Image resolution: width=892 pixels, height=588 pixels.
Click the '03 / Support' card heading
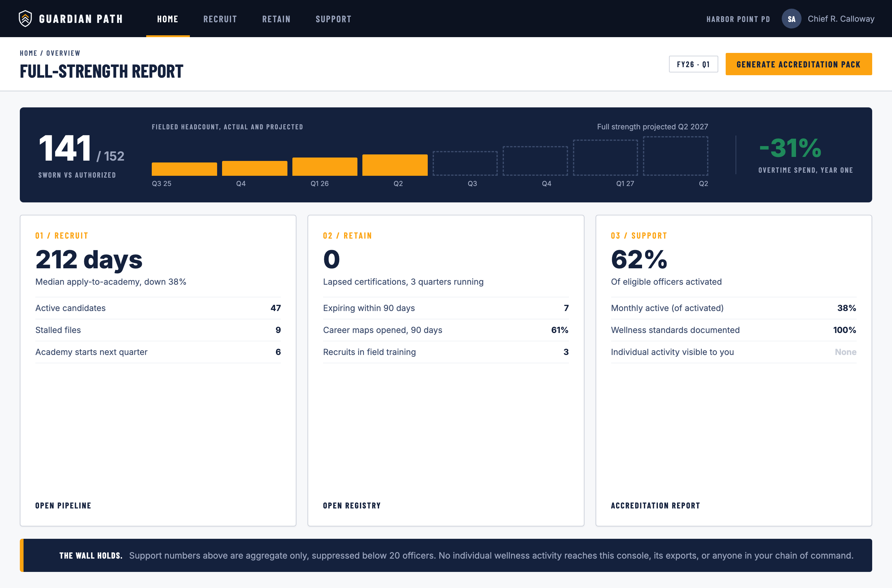pyautogui.click(x=639, y=236)
